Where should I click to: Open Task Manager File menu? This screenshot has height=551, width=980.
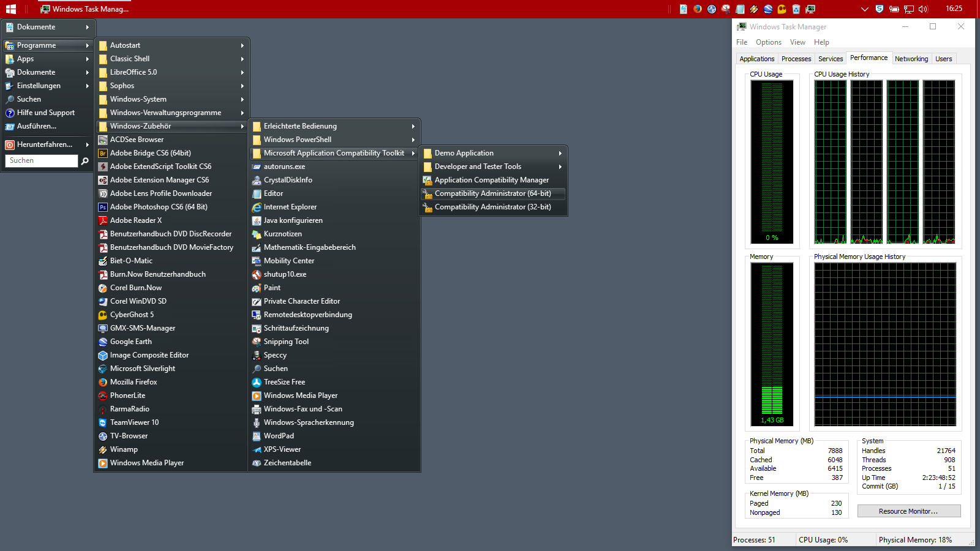(x=742, y=42)
